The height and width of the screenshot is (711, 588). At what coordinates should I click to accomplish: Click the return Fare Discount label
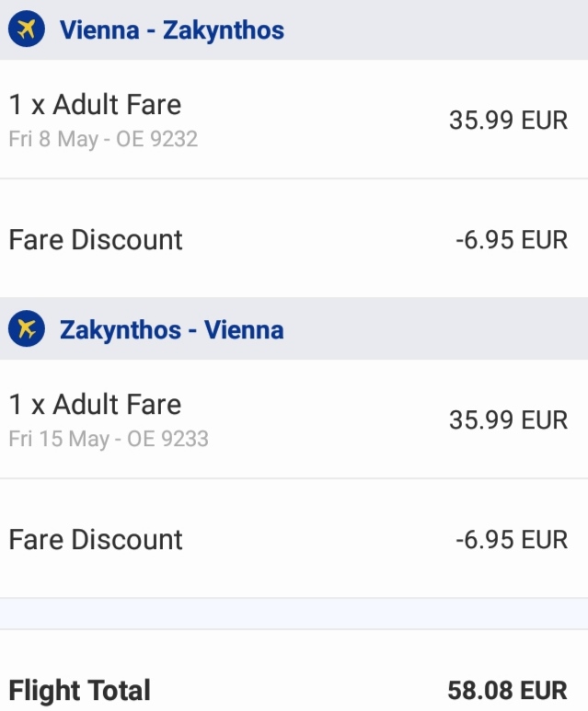(x=96, y=540)
